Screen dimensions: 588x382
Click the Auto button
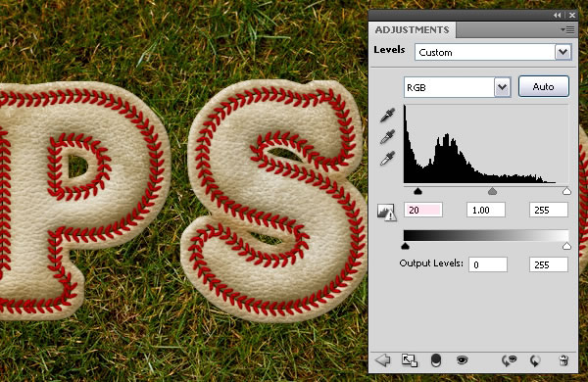tap(543, 86)
